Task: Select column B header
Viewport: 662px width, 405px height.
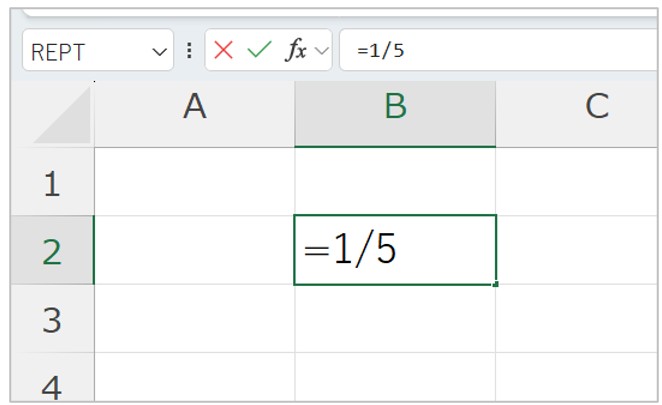Action: click(395, 114)
